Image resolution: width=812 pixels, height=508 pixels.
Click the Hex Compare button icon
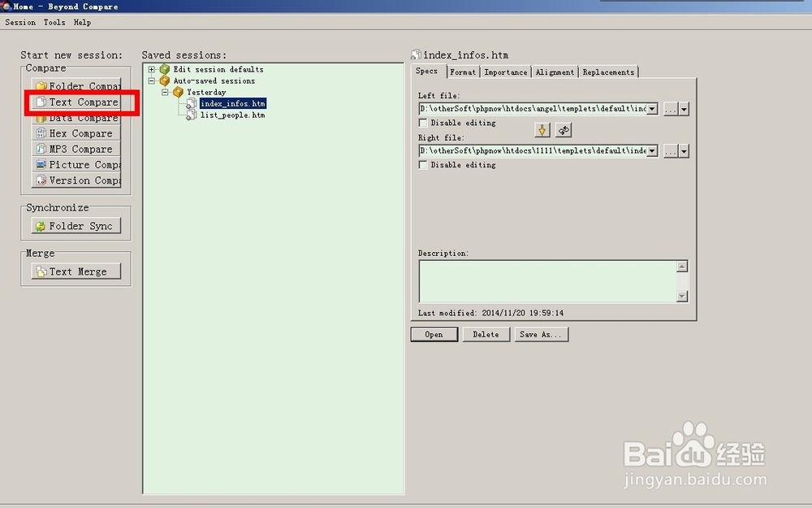[x=41, y=133]
